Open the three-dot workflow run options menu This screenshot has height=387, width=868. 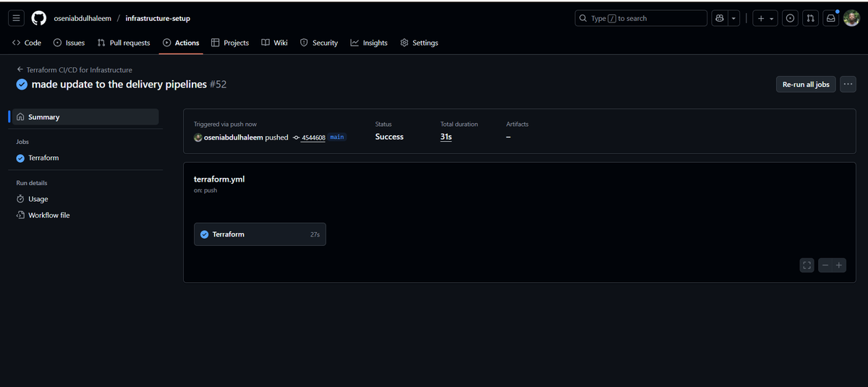tap(848, 85)
